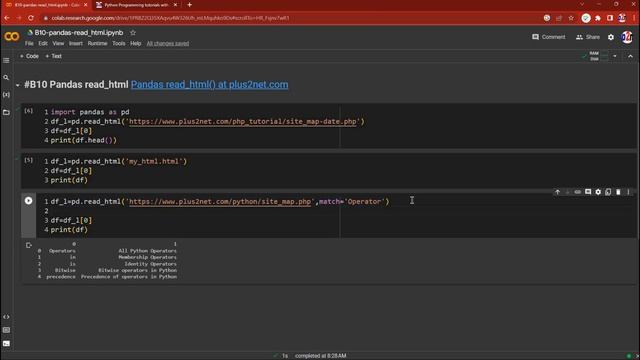Viewport: 640px width, 360px height.
Task: Open the Chrome three-dot menu
Action: 635,18
